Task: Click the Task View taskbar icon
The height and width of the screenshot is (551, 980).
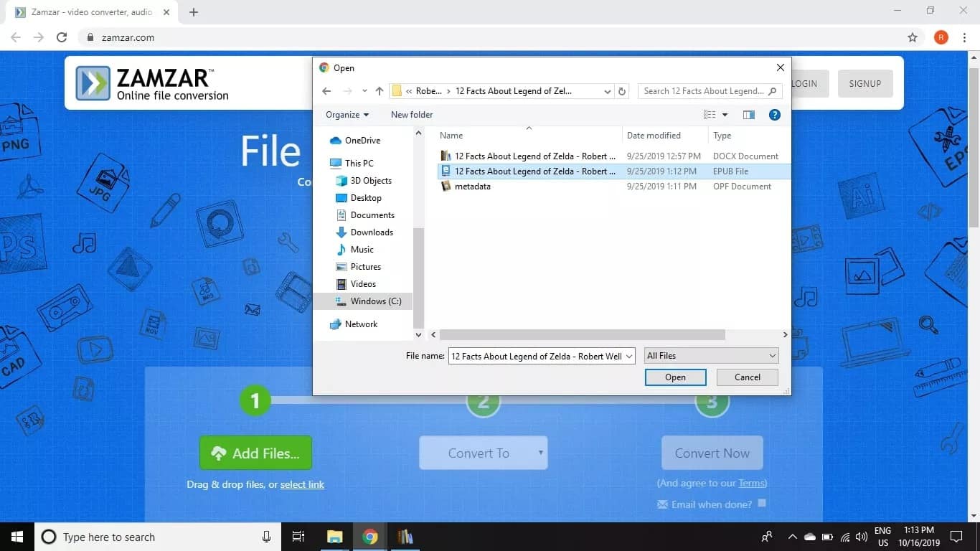Action: click(x=298, y=537)
